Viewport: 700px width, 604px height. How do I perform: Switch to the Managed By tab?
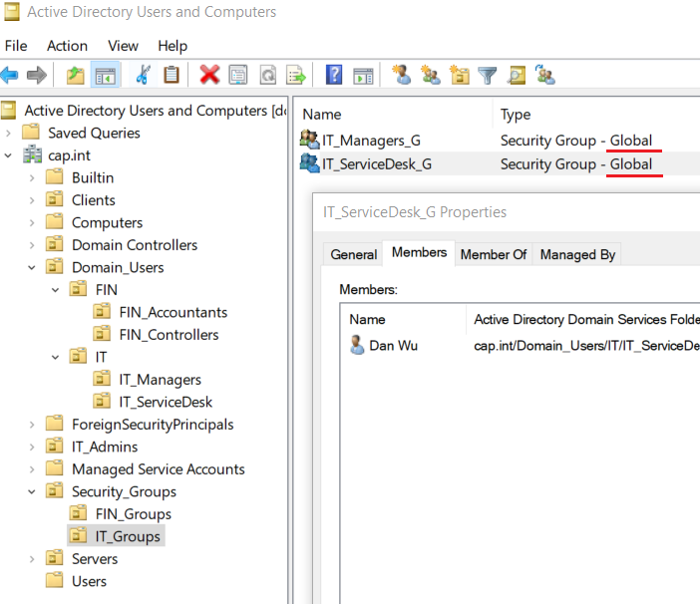[x=577, y=254]
